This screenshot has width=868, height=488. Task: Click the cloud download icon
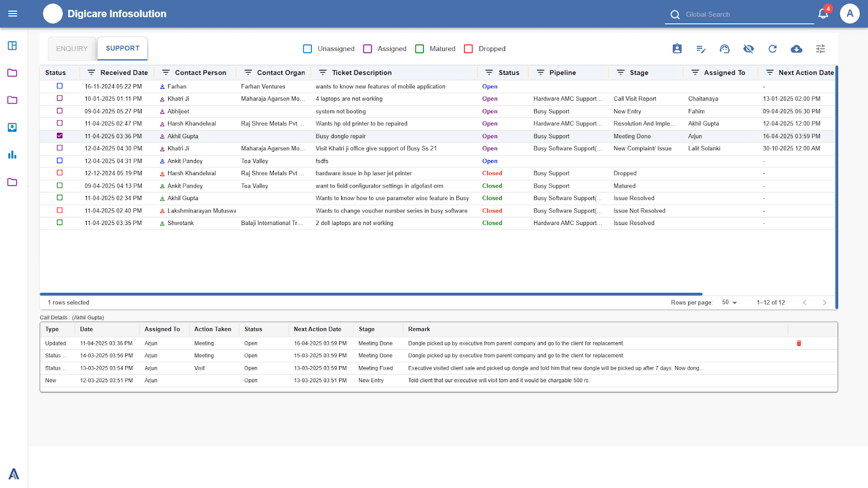(x=796, y=49)
